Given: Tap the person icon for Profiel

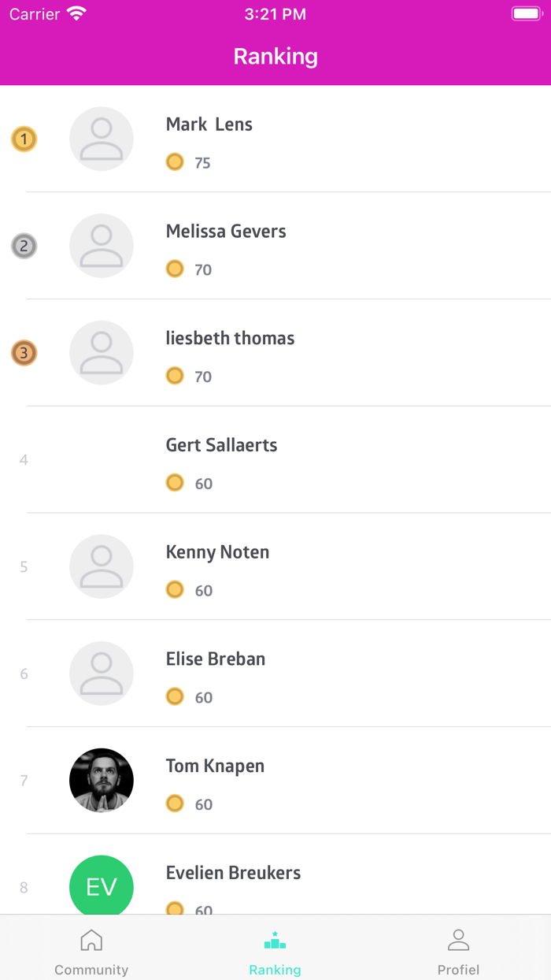Looking at the screenshot, I should [x=458, y=940].
